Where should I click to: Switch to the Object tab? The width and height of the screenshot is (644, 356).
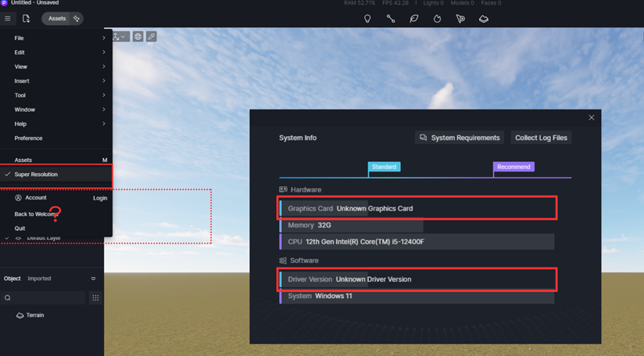(13, 279)
